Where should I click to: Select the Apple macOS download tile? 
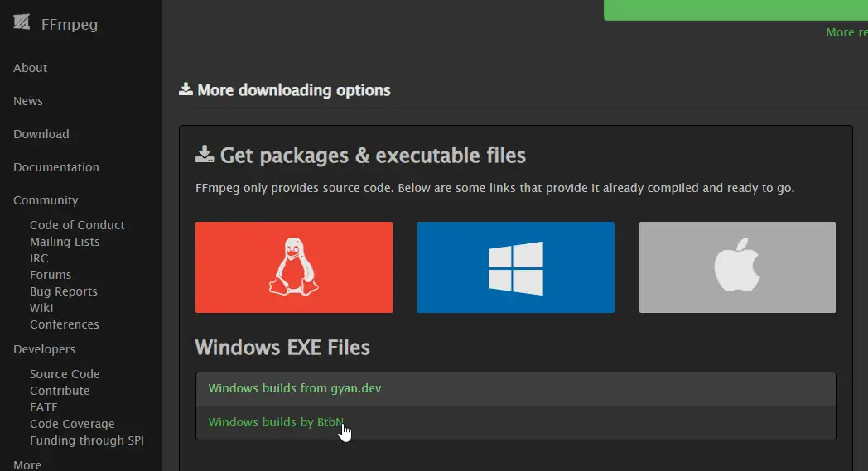(737, 267)
